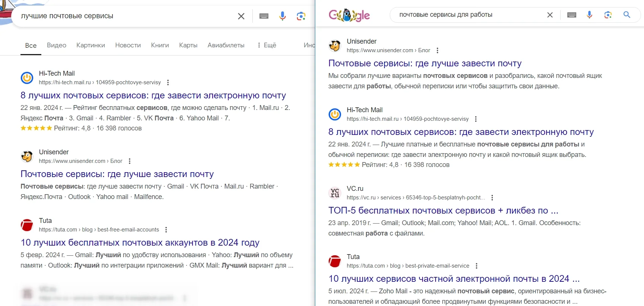Start voice search in left search bar
The width and height of the screenshot is (644, 306).
tap(283, 16)
